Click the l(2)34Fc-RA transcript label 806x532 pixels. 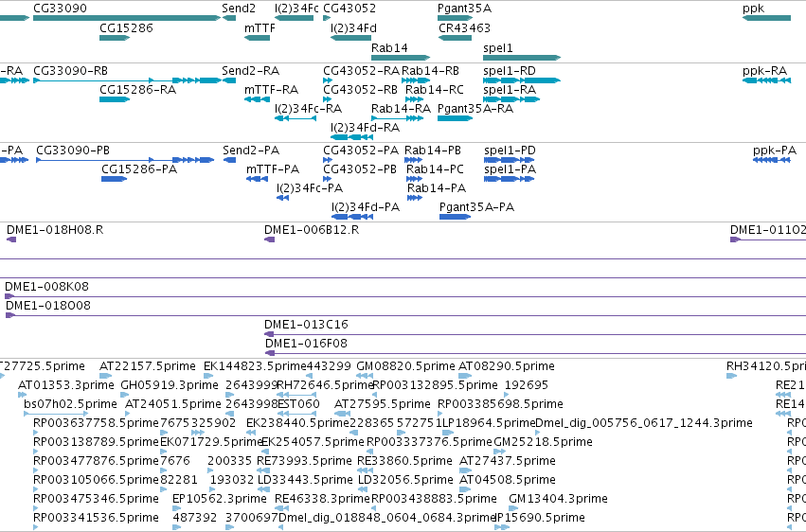click(308, 108)
